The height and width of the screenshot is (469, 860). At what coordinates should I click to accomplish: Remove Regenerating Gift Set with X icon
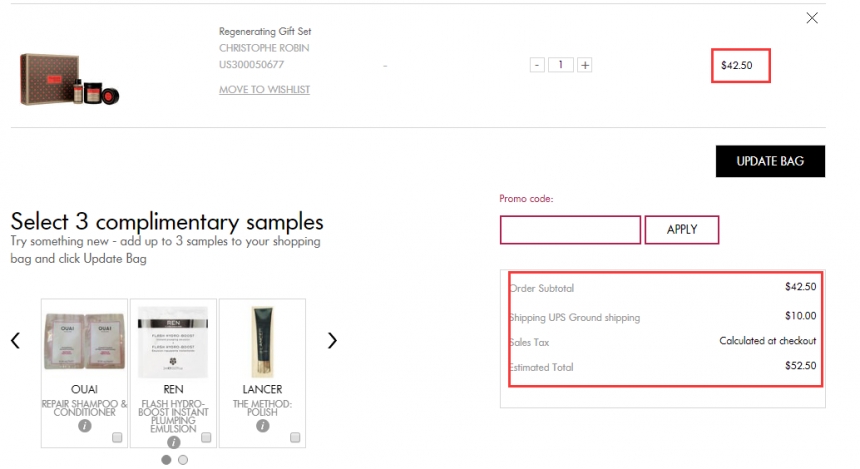[x=812, y=18]
